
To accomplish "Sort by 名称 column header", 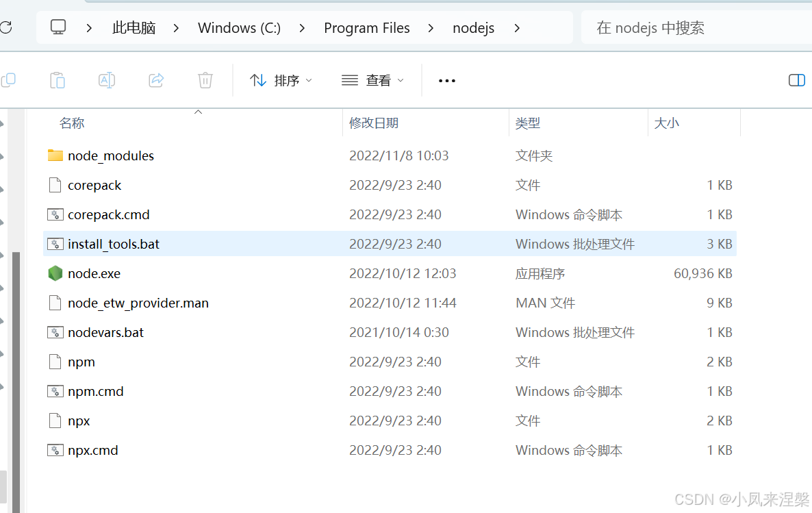I will pos(72,123).
